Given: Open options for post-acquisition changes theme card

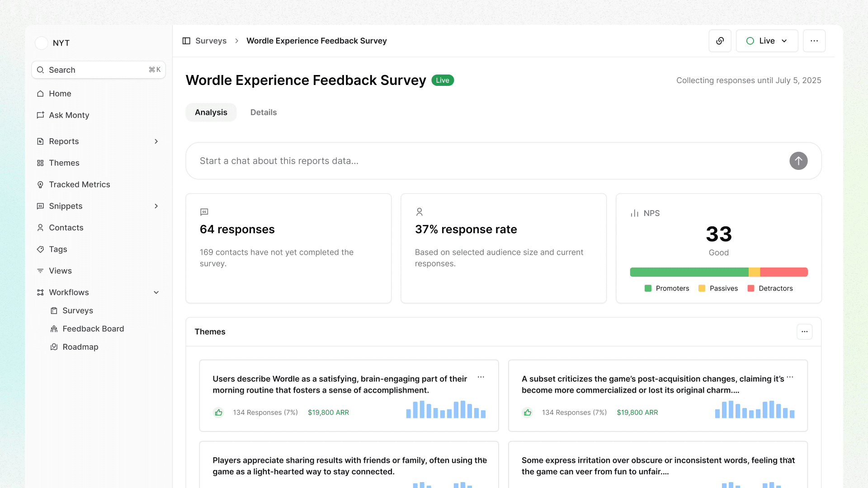Looking at the screenshot, I should pos(790,377).
